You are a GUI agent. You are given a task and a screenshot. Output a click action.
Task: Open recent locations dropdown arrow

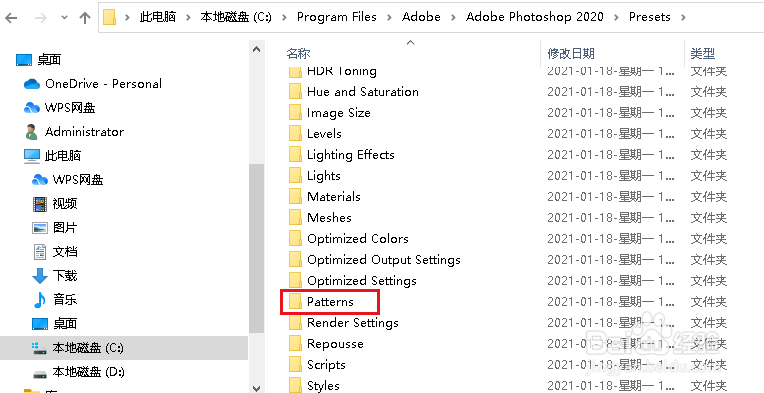[x=64, y=18]
